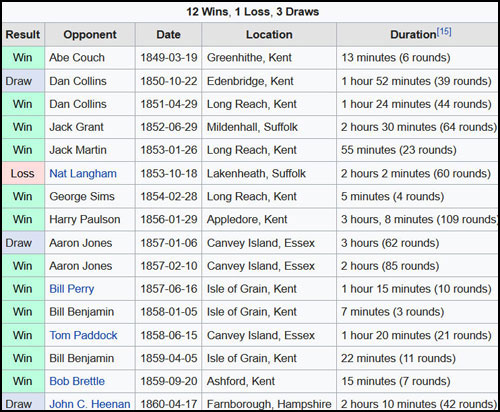Select the Opponent column header
The height and width of the screenshot is (412, 500).
pos(90,34)
